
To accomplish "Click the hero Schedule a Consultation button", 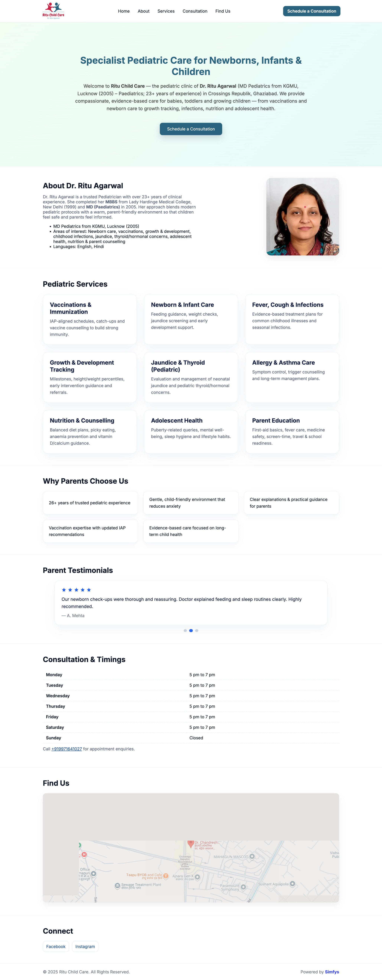I will 191,129.
